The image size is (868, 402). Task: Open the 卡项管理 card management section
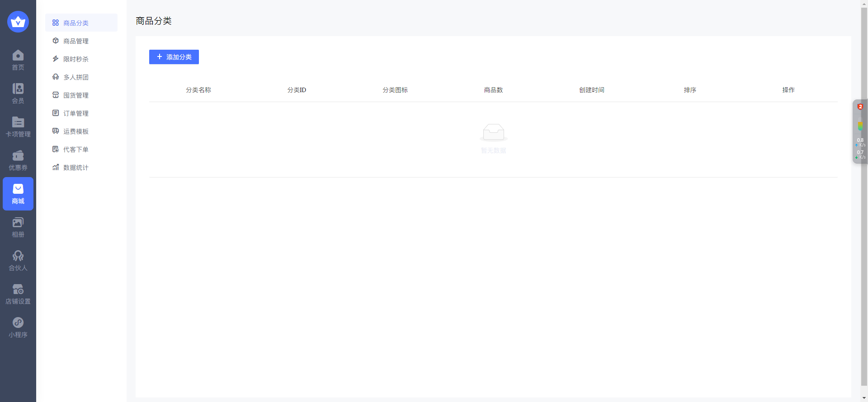point(18,127)
